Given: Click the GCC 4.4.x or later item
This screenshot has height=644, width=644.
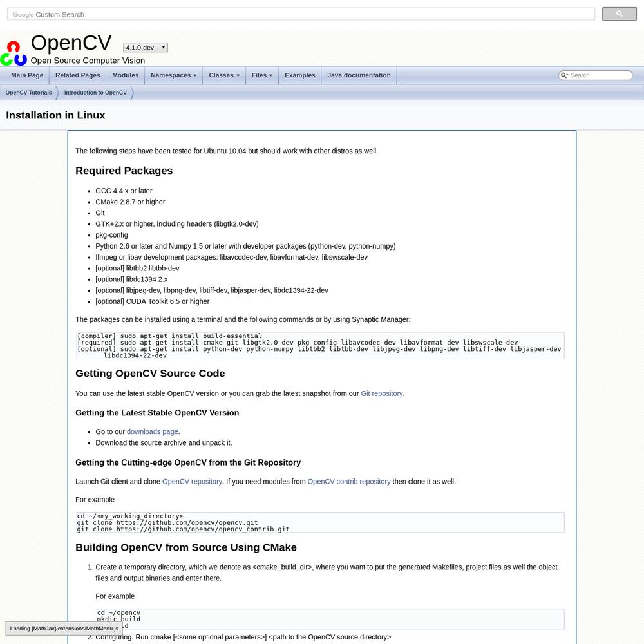Looking at the screenshot, I should [x=124, y=191].
